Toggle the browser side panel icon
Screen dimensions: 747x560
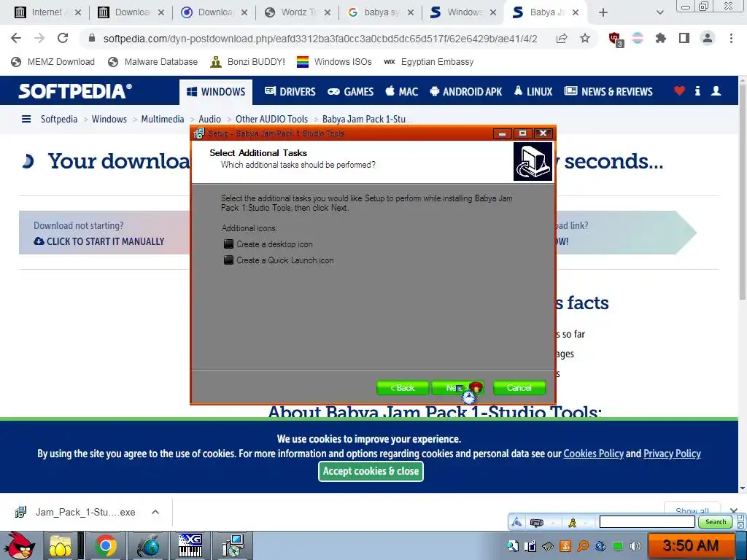point(684,38)
